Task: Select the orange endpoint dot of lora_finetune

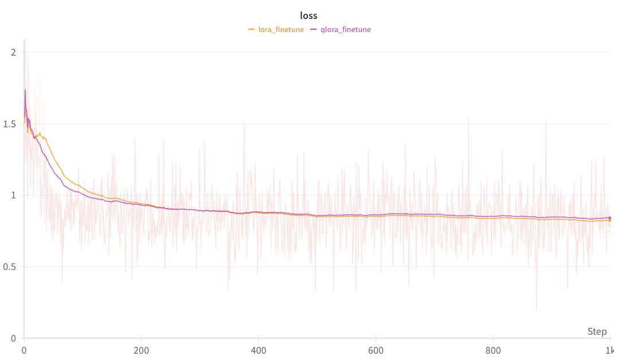Action: click(610, 220)
